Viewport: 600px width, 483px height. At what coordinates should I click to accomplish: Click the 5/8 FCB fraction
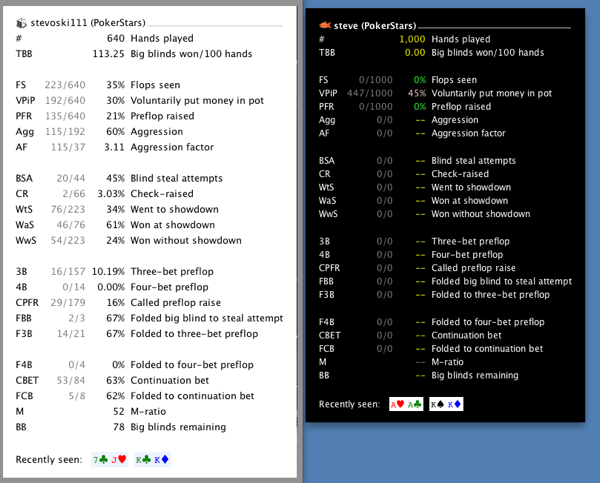[x=77, y=396]
